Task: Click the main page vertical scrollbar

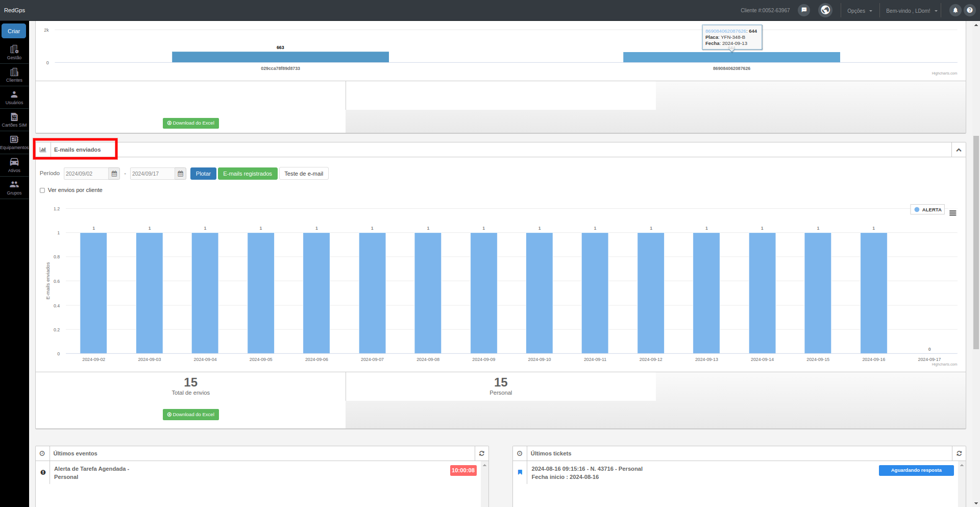Action: tap(976, 243)
